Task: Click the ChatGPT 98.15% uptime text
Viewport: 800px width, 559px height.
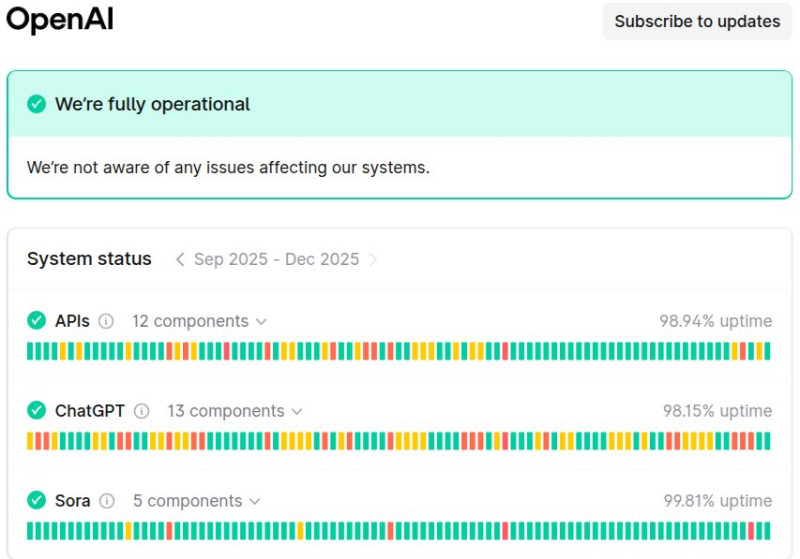Action: pyautogui.click(x=717, y=411)
